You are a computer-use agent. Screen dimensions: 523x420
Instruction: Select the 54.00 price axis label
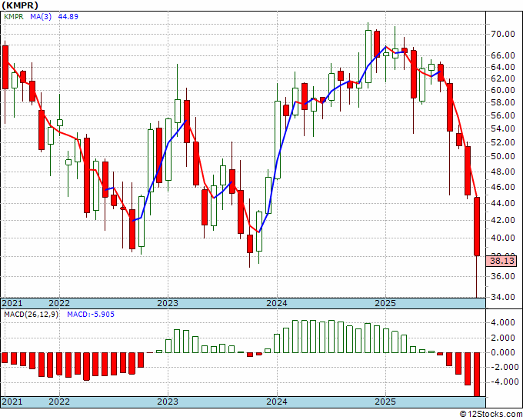point(502,128)
